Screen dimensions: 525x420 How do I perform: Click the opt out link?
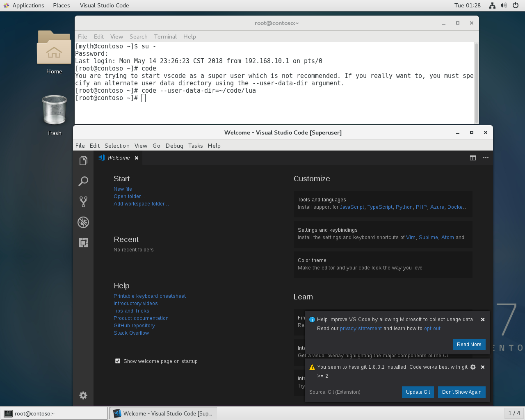tap(432, 329)
